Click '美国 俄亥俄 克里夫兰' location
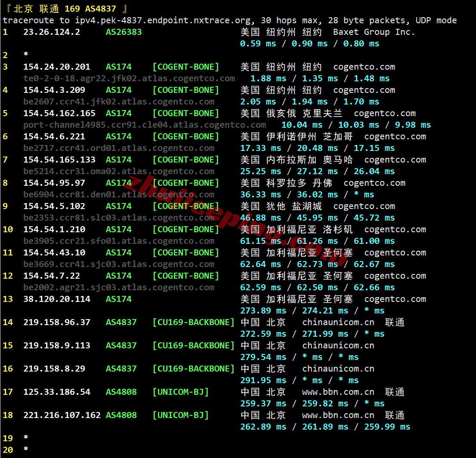 [x=291, y=113]
